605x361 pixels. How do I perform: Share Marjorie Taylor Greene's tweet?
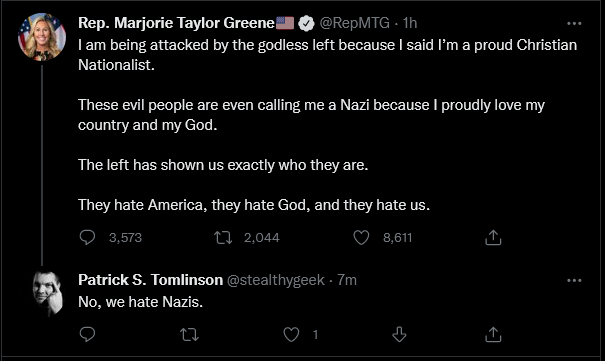pyautogui.click(x=493, y=237)
